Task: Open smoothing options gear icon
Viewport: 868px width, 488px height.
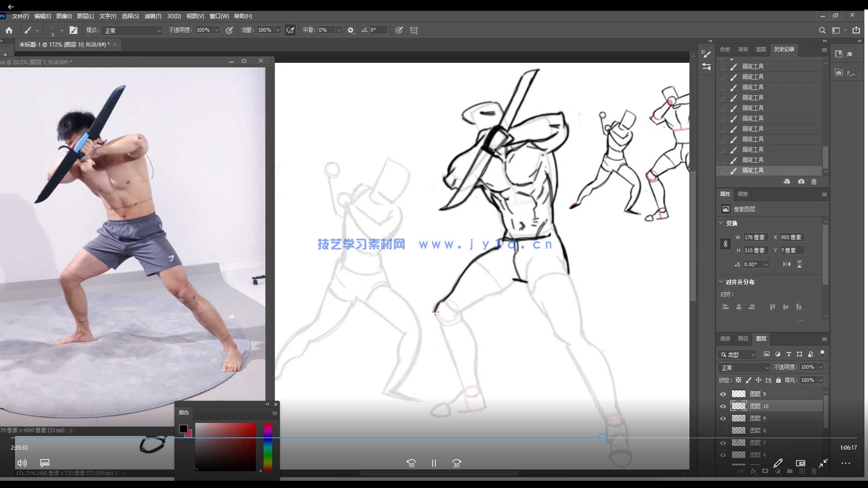Action: tap(351, 30)
